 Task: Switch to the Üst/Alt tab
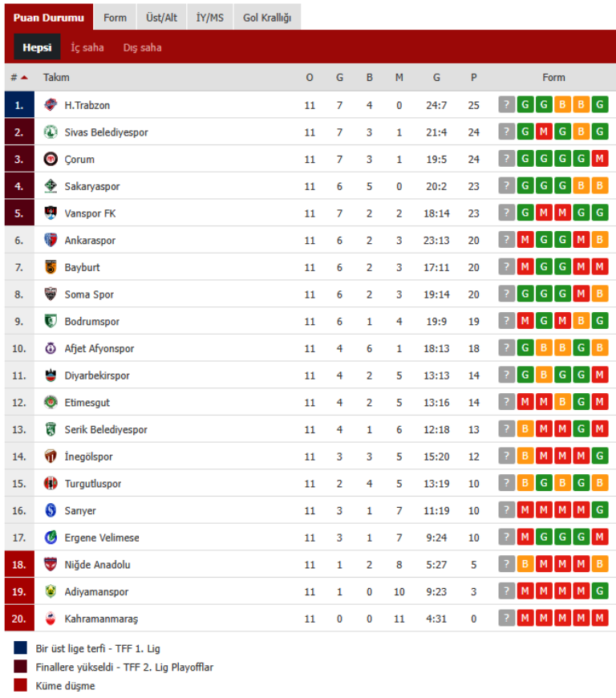[x=161, y=18]
